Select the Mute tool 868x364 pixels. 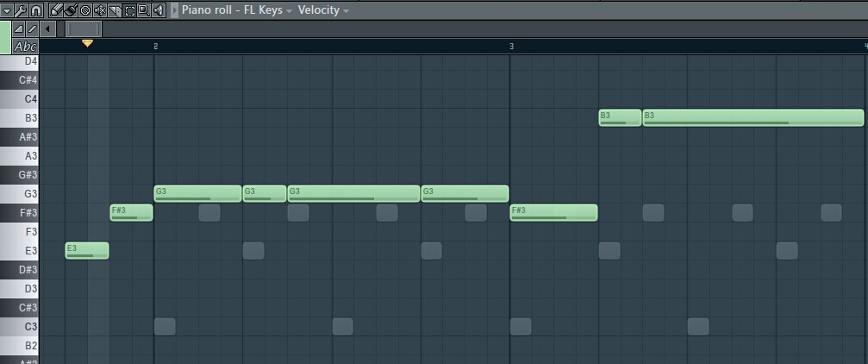[100, 10]
